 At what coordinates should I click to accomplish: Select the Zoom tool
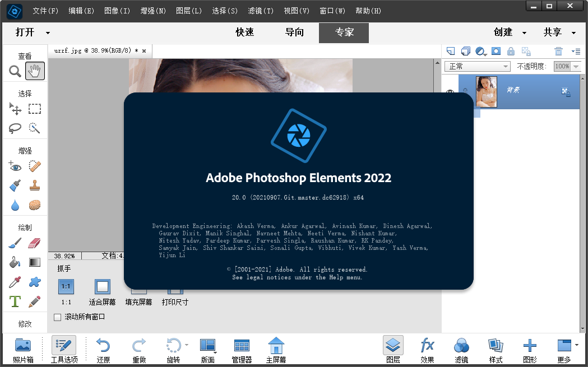(14, 71)
